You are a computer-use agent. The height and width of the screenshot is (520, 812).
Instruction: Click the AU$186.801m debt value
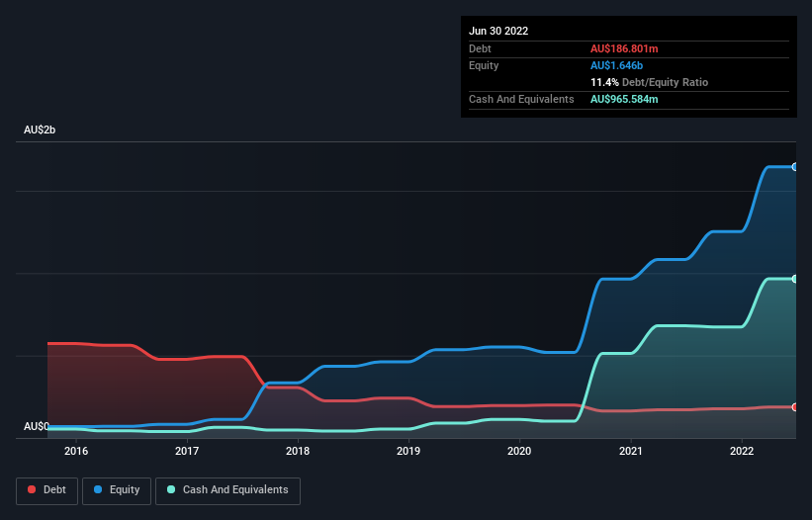point(624,48)
